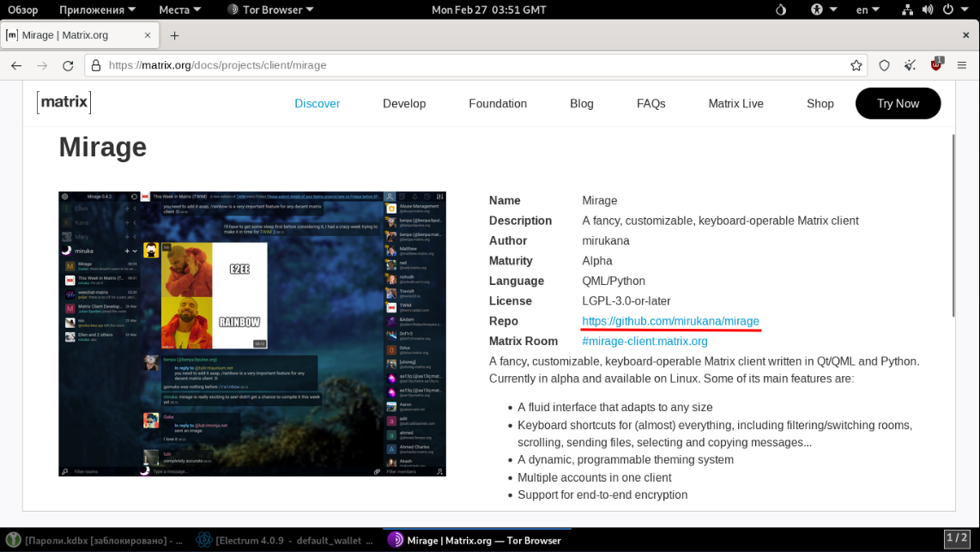Open the #mirage-client.matrix.org room link
The width and height of the screenshot is (980, 552).
tap(644, 341)
